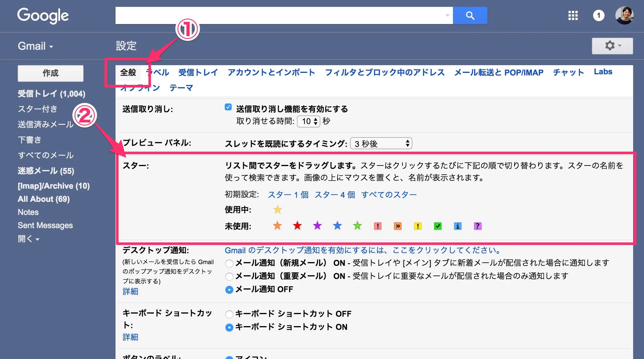The image size is (644, 359).
Task: Select the purple star icon
Action: pyautogui.click(x=317, y=226)
